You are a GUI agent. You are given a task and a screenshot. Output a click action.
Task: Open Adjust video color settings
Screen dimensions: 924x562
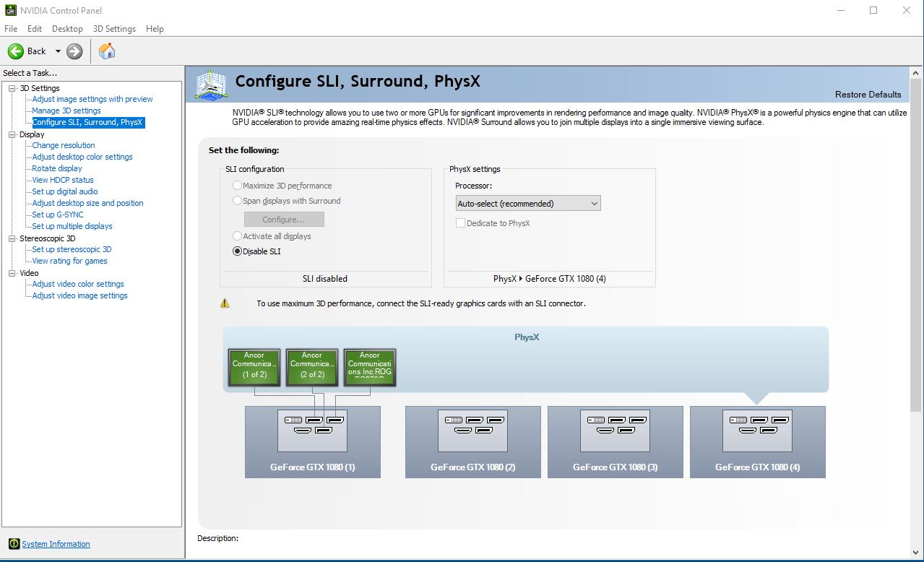tap(78, 284)
